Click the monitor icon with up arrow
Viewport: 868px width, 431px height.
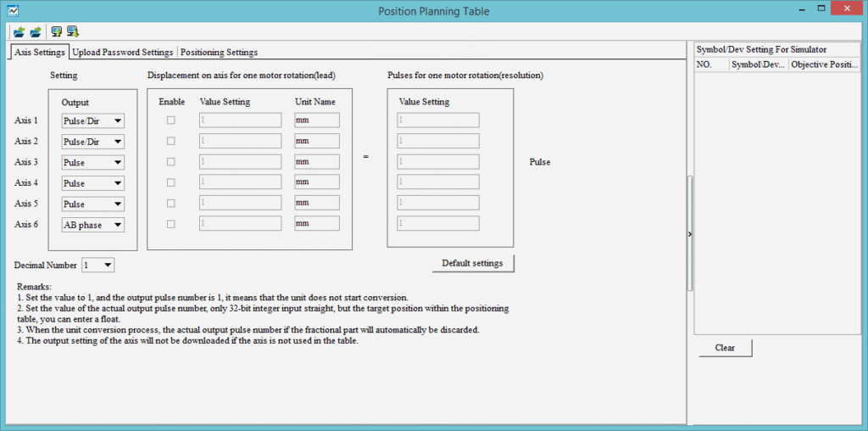pyautogui.click(x=57, y=32)
